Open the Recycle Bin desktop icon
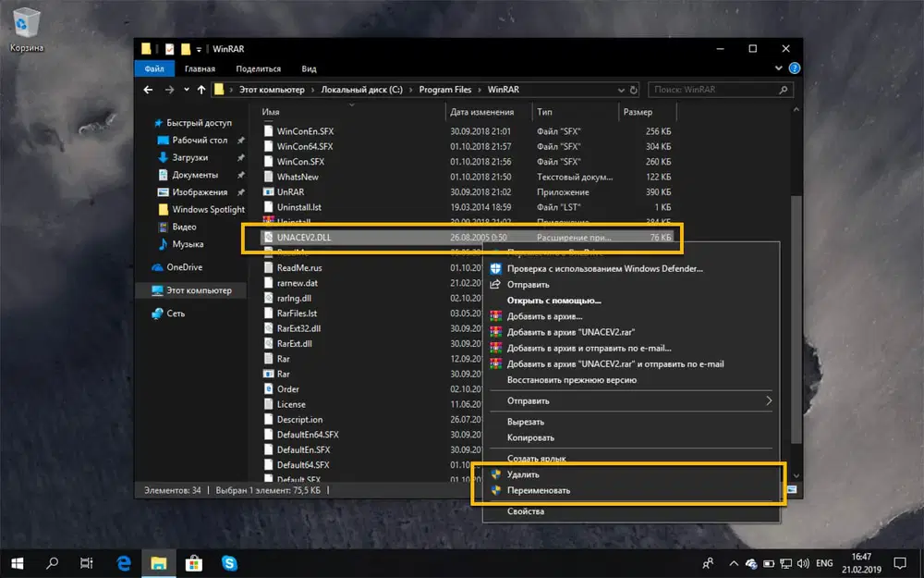Image resolution: width=924 pixels, height=578 pixels. click(x=26, y=25)
